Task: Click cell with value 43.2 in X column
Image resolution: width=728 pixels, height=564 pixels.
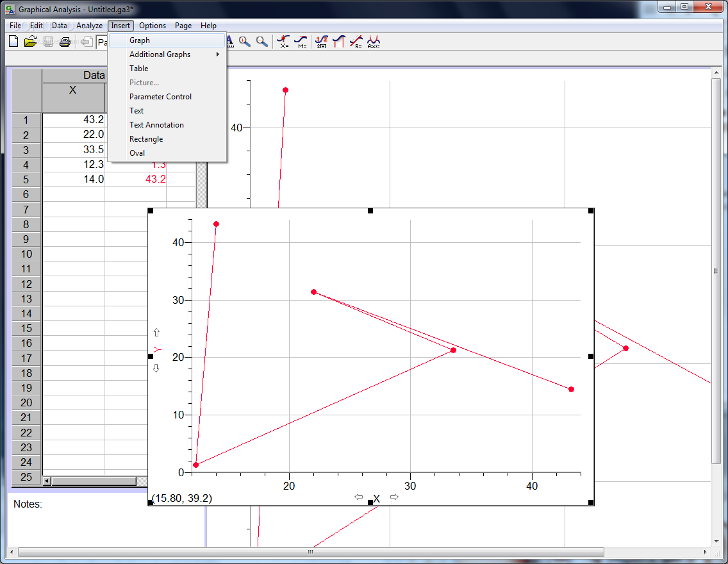Action: [x=73, y=120]
